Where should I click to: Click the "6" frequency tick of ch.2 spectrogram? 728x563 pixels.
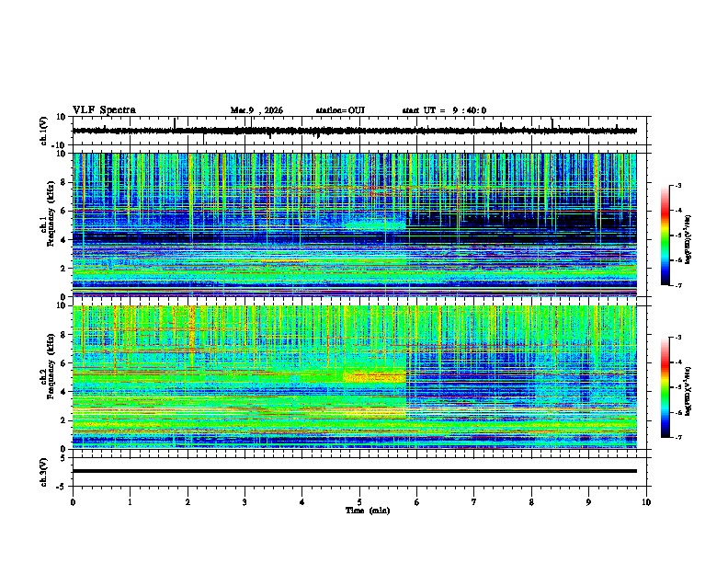(63, 362)
